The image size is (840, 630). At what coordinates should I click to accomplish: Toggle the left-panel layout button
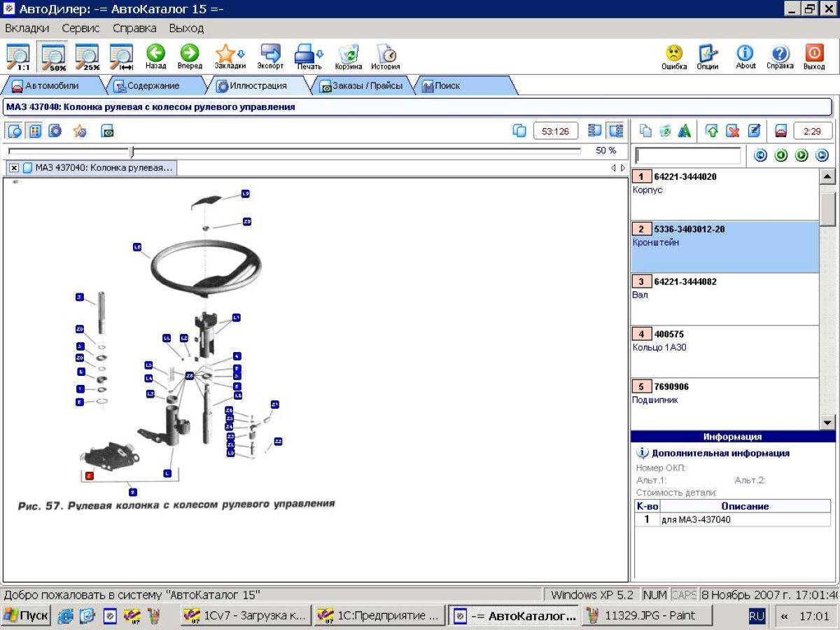coord(596,131)
